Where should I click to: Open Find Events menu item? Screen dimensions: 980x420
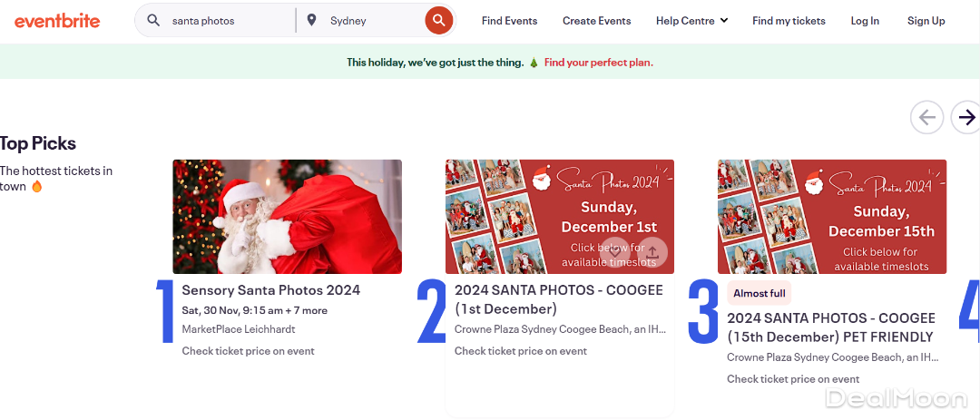coord(509,20)
